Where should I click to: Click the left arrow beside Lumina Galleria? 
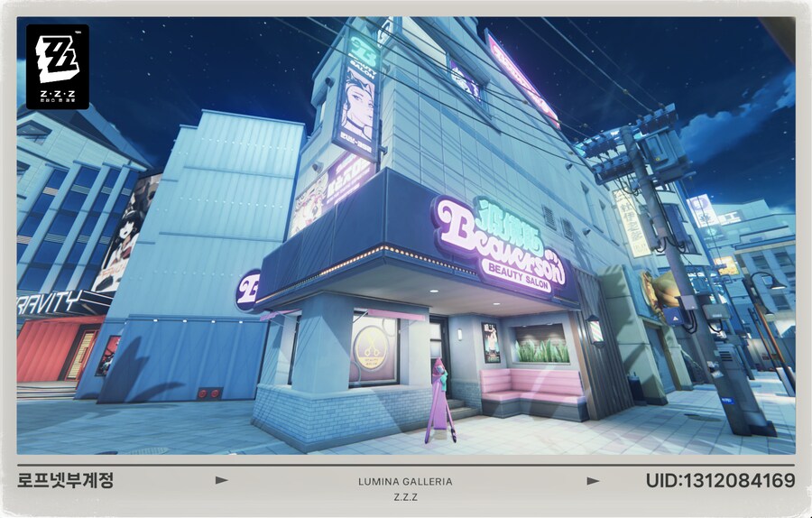222,480
